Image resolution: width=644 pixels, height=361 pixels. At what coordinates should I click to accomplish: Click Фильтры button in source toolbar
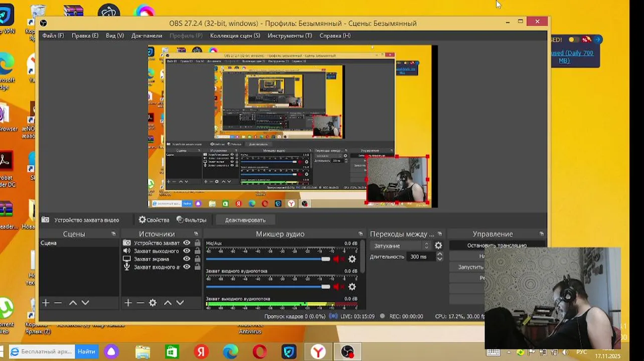click(192, 220)
